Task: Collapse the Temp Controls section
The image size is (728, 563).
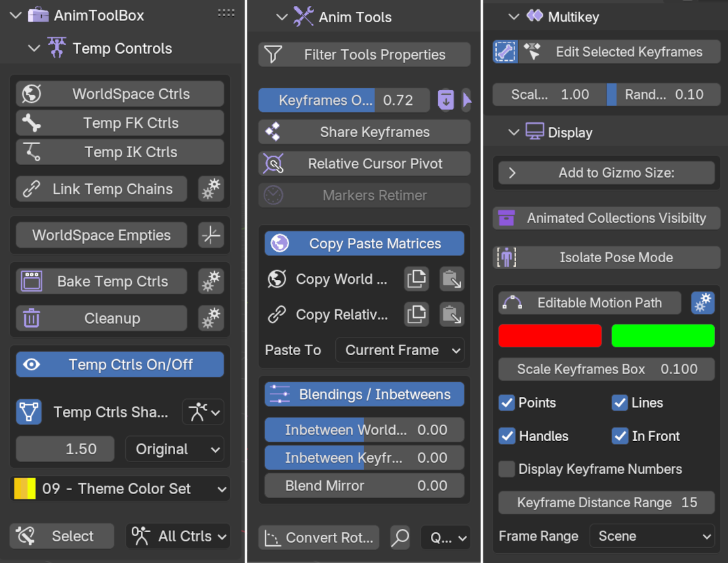Action: click(33, 48)
